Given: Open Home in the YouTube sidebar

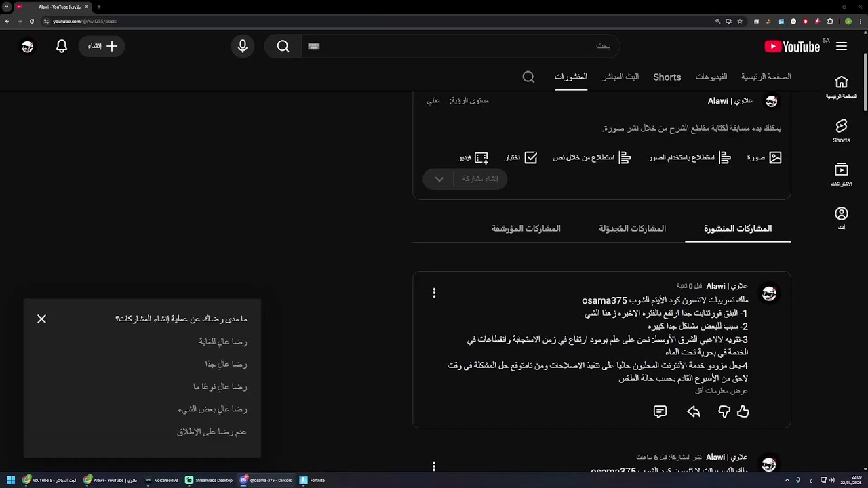Looking at the screenshot, I should pyautogui.click(x=842, y=87).
